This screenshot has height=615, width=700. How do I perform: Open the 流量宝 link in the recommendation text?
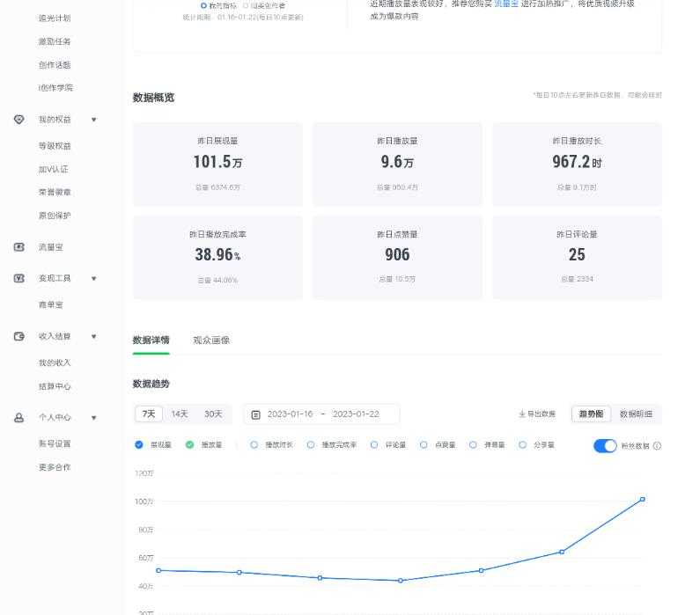(x=505, y=4)
